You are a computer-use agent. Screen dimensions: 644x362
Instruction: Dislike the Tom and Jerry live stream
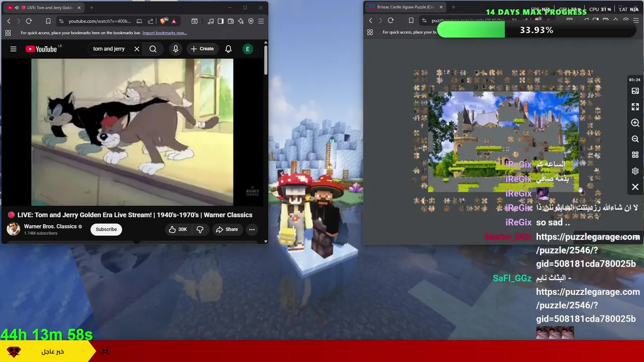click(x=200, y=229)
